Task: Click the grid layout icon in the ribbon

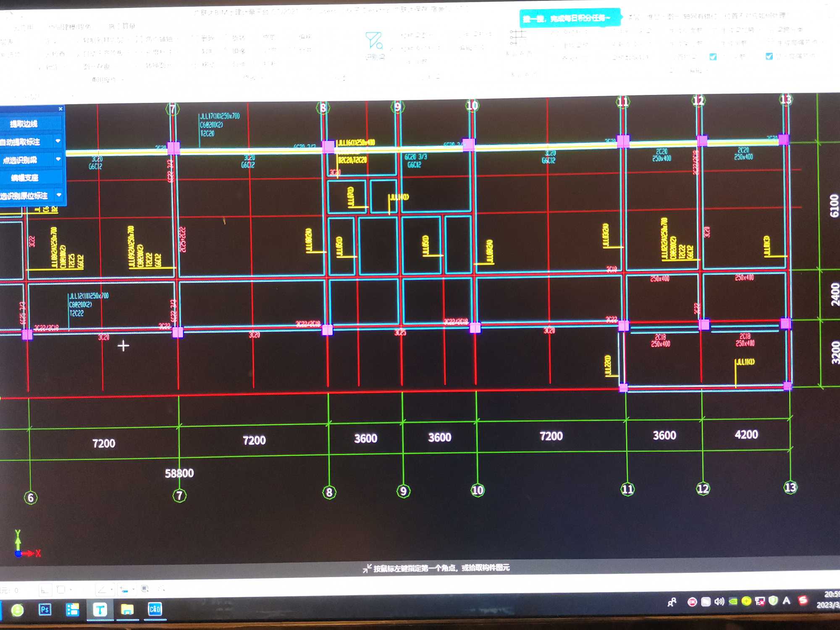Action: click(x=517, y=38)
